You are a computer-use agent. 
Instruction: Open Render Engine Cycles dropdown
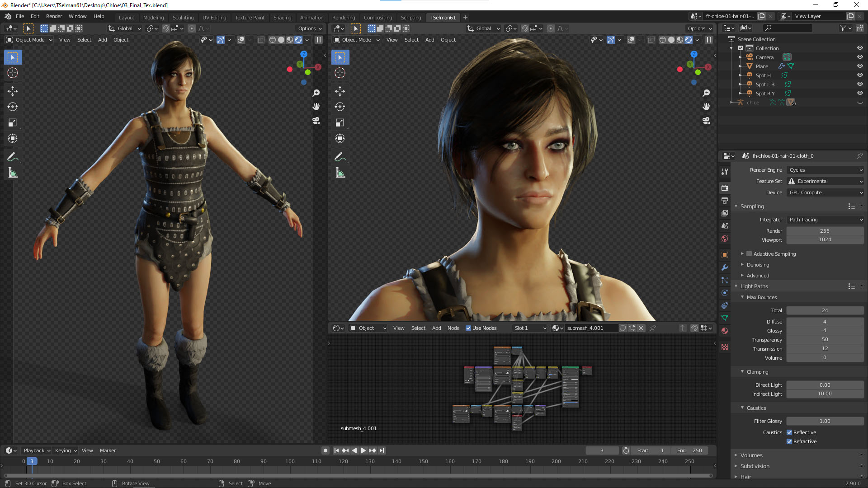[826, 170]
